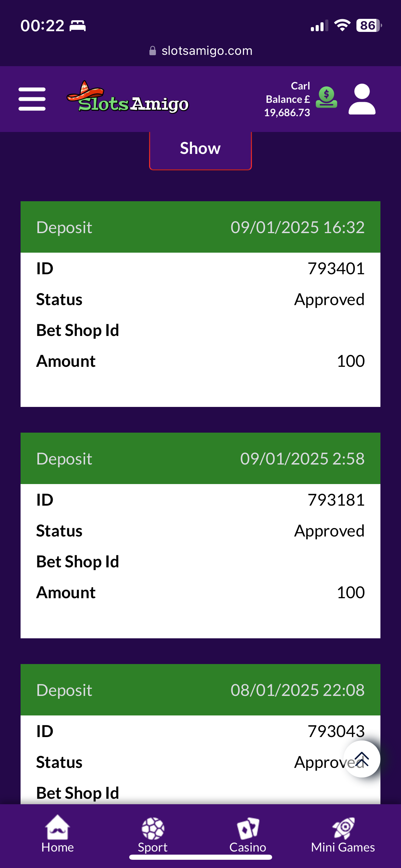Tap the battery indicator in status bar
The height and width of the screenshot is (868, 401).
click(x=369, y=25)
